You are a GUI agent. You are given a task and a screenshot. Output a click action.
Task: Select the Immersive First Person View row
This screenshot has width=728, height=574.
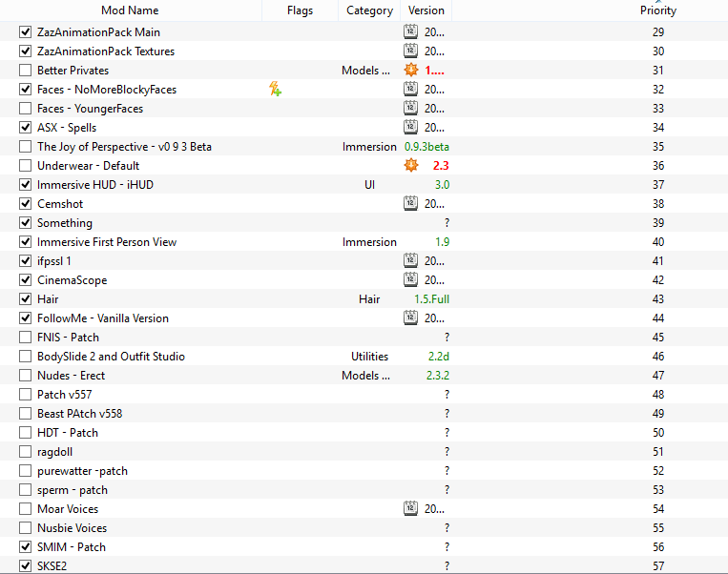point(364,242)
